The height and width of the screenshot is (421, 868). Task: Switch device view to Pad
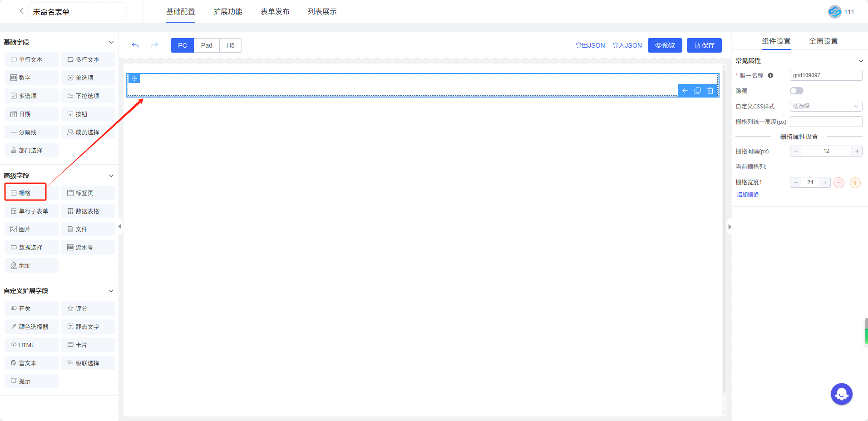[x=207, y=45]
